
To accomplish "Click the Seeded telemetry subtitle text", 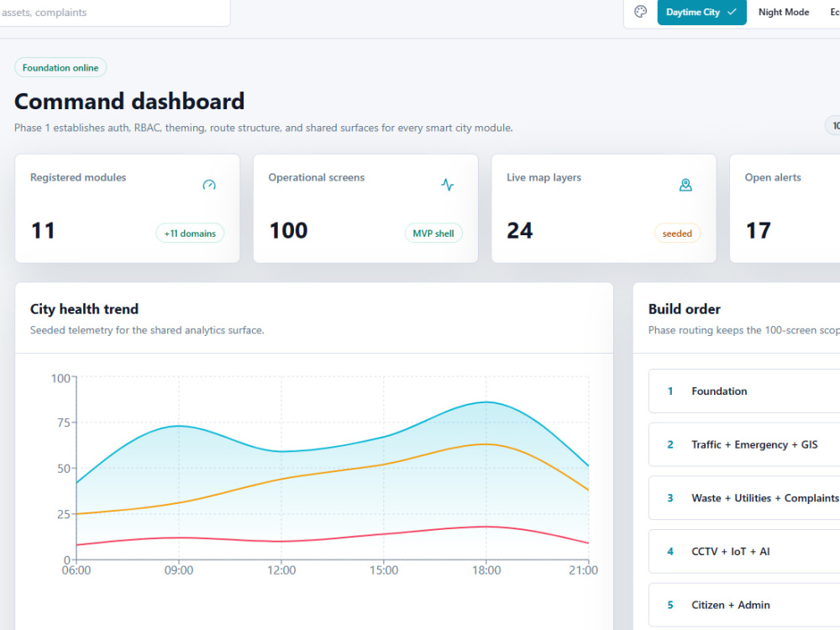I will click(147, 330).
